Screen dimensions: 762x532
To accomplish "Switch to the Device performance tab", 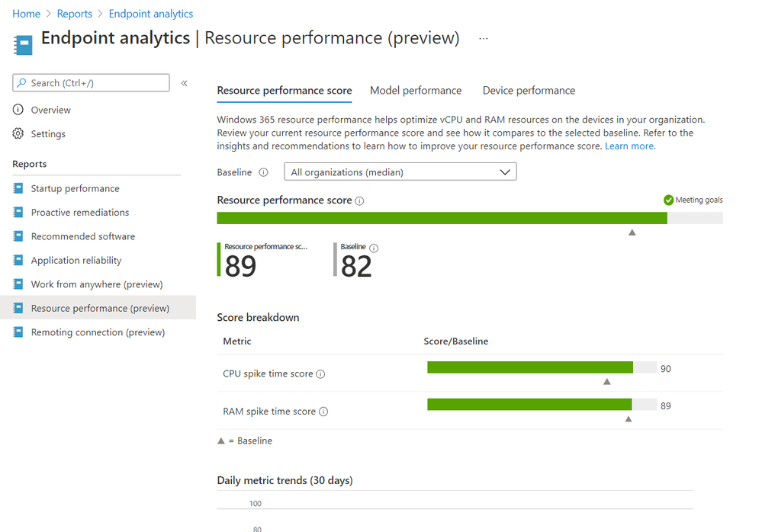I will [x=529, y=91].
